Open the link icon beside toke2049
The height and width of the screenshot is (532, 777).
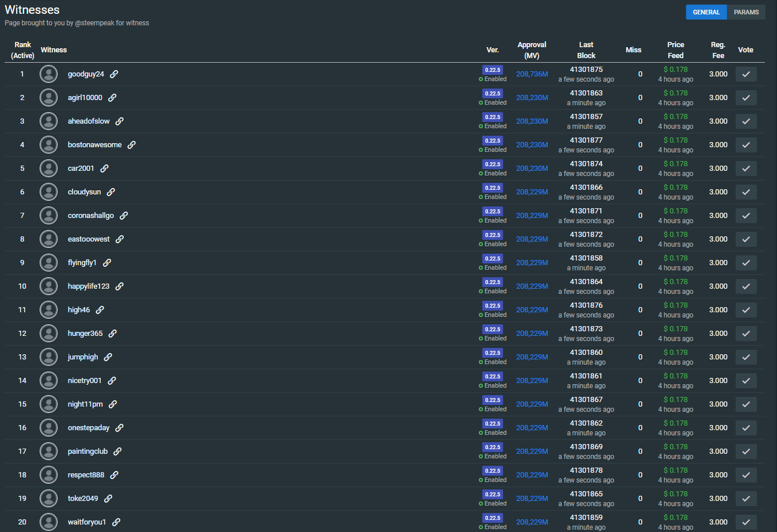(108, 499)
